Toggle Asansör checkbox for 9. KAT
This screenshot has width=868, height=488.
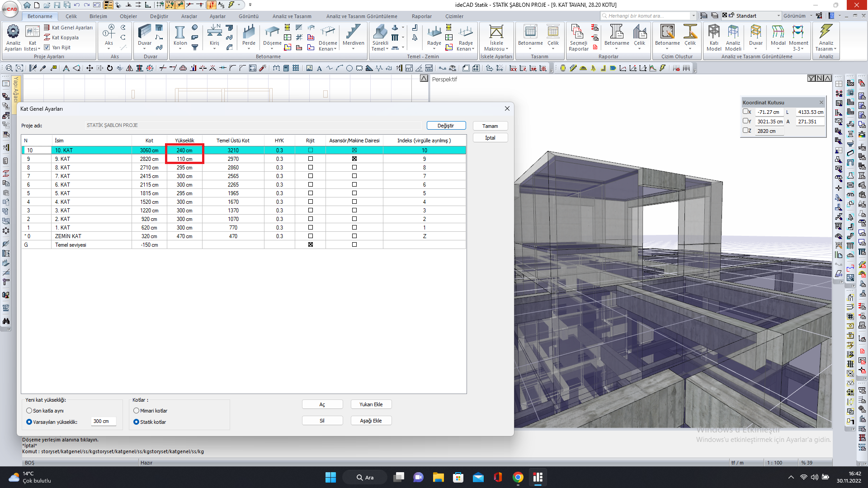pyautogui.click(x=354, y=159)
